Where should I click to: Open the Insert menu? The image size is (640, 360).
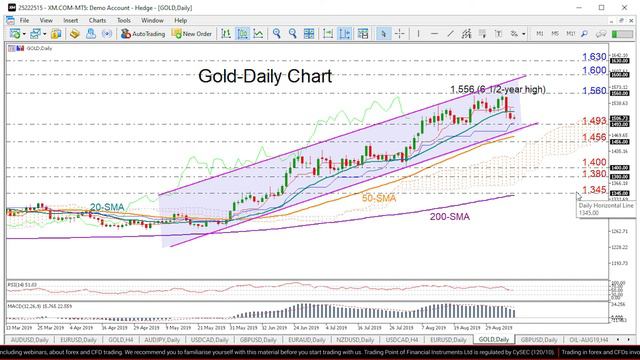71,20
